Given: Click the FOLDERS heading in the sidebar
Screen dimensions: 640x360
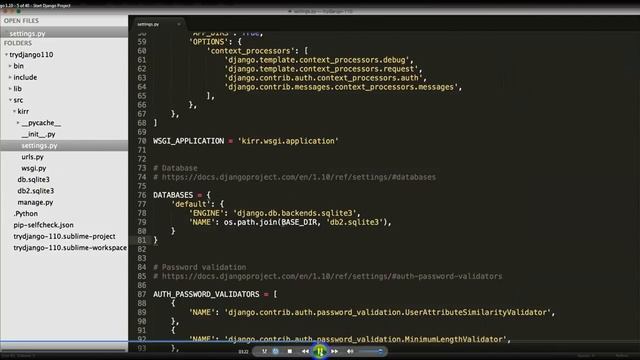Looking at the screenshot, I should [18, 43].
